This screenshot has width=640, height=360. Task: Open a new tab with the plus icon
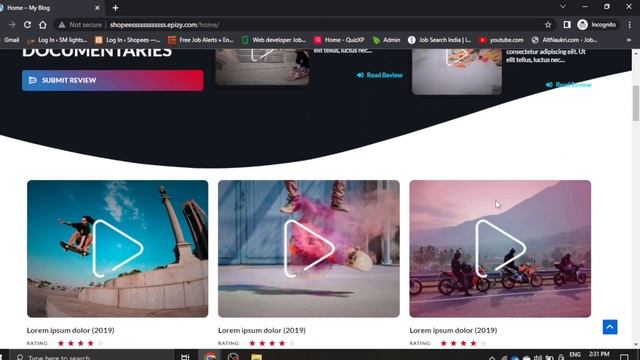click(x=116, y=8)
